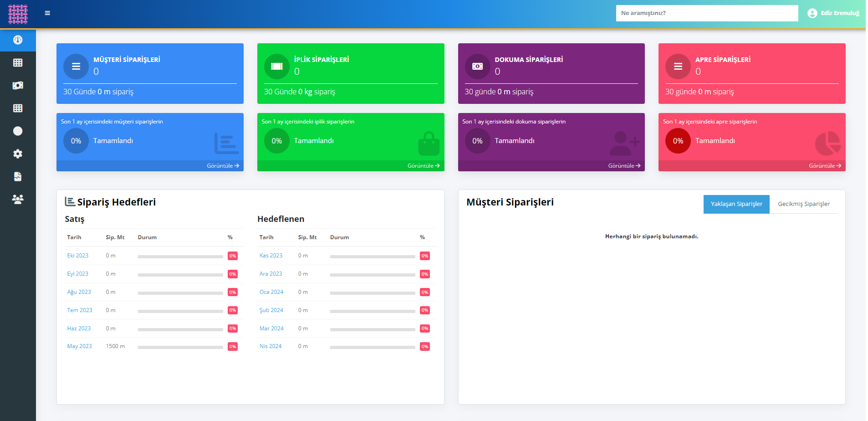Click Görüntüle on the red apre card
868x421 pixels.
(824, 166)
